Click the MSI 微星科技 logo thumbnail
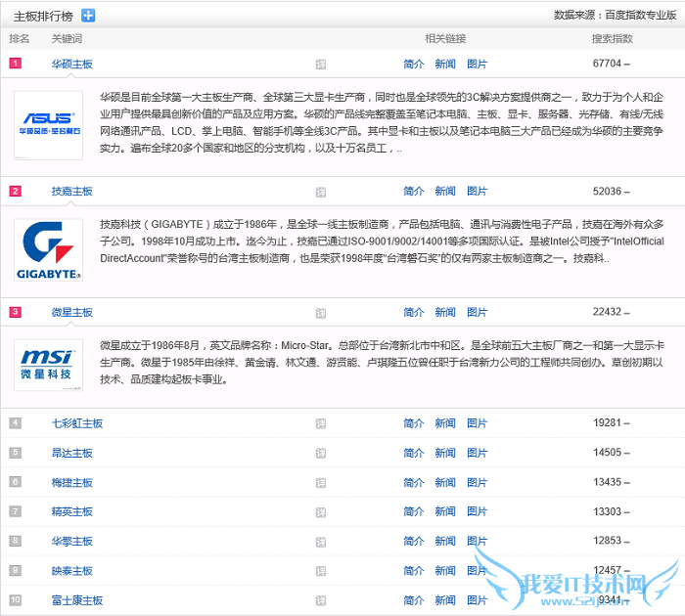The width and height of the screenshot is (685, 616). [x=49, y=365]
